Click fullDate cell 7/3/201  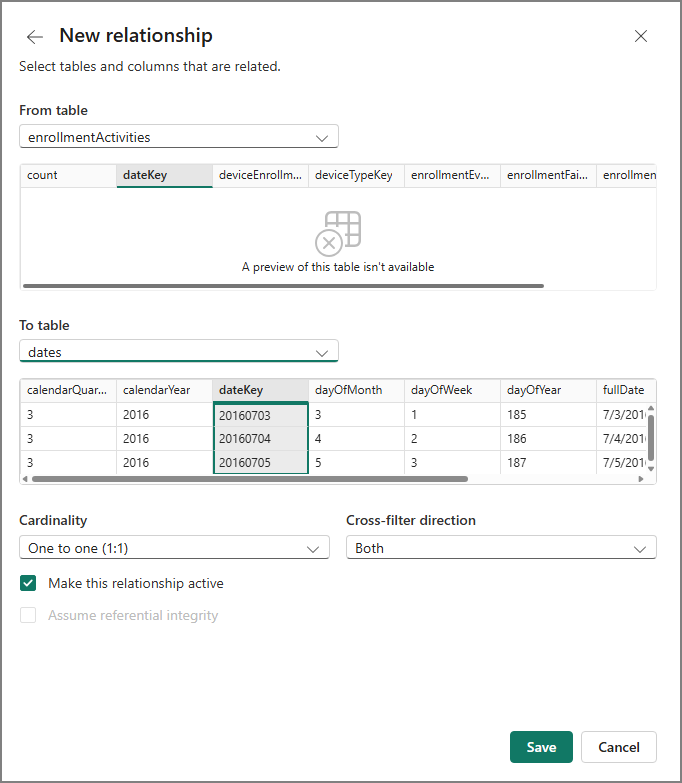(x=622, y=414)
